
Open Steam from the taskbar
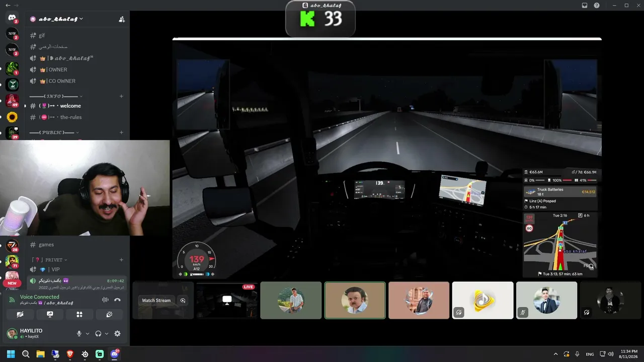pos(85,354)
